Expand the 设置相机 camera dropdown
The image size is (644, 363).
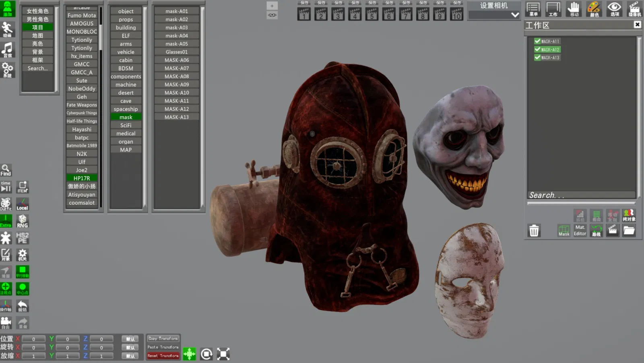(x=494, y=15)
